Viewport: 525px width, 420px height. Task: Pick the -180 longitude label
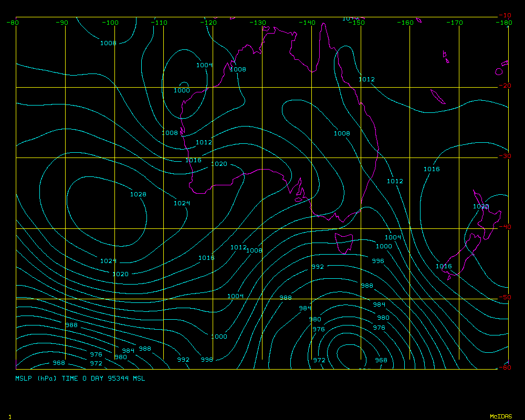coord(505,23)
